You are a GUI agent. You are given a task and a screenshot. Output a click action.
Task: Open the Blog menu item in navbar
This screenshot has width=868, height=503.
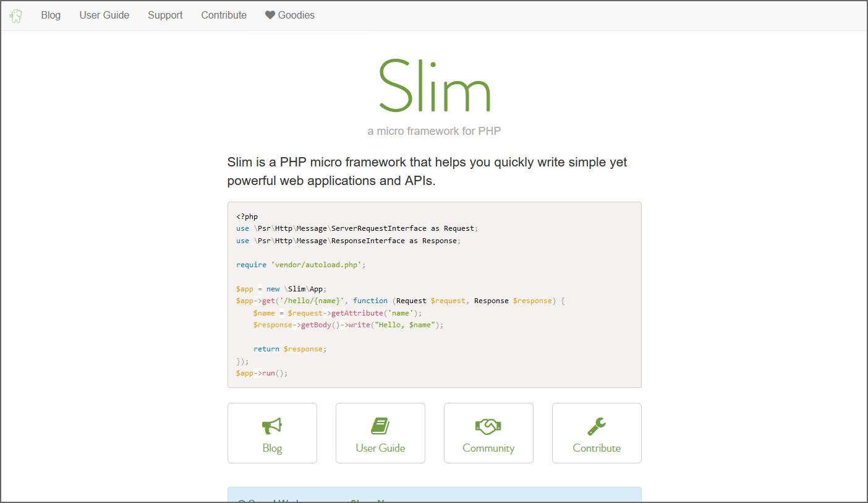(51, 15)
